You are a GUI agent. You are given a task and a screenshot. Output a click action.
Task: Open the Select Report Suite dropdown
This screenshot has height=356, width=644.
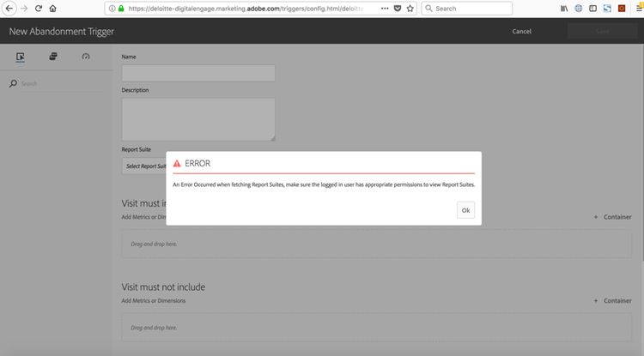[144, 166]
